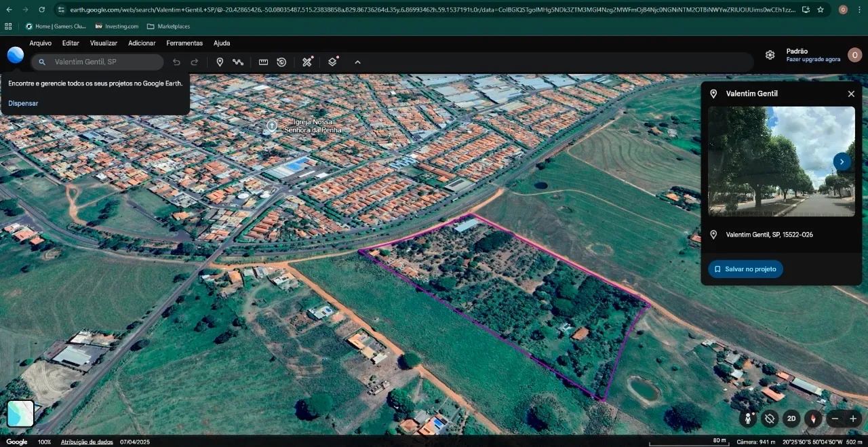Toggle the fly-to-location target button
868x447 pixels.
pos(770,419)
